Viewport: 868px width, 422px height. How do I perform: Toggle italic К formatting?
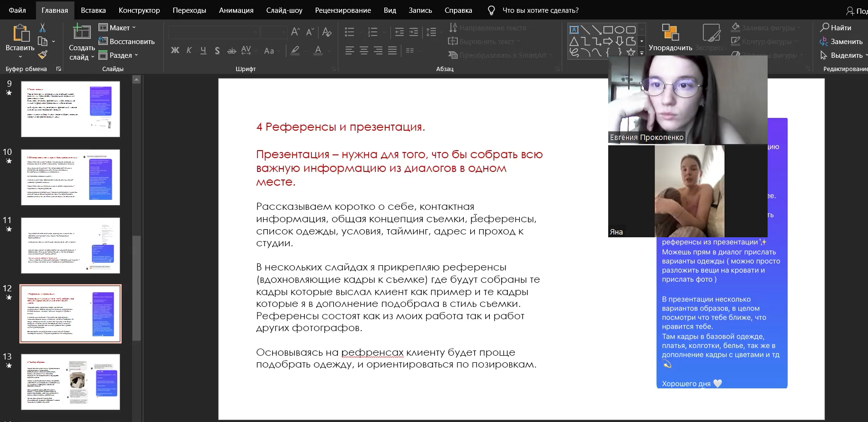pyautogui.click(x=189, y=50)
